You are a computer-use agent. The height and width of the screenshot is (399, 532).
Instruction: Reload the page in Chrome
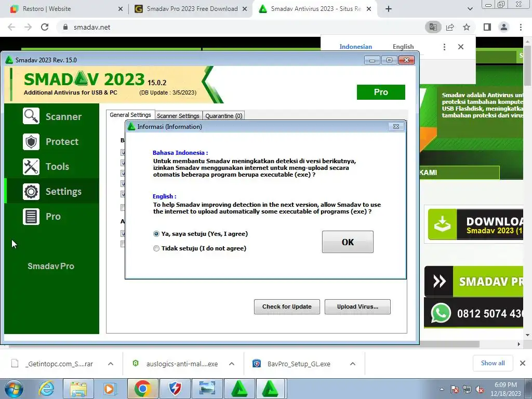(45, 27)
